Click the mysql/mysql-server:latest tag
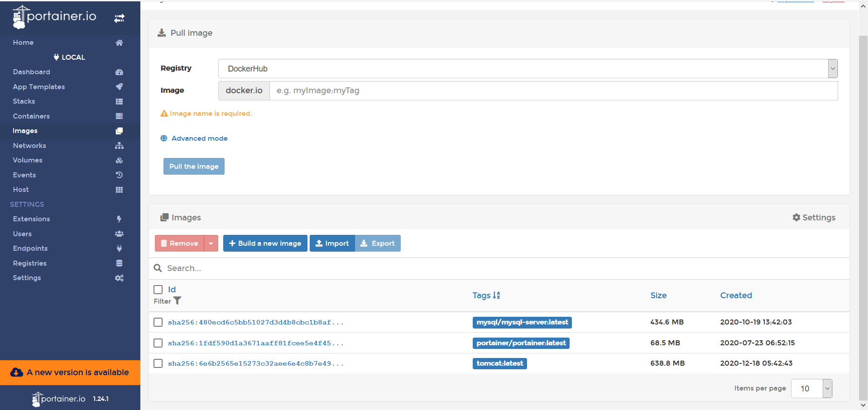 (x=522, y=322)
